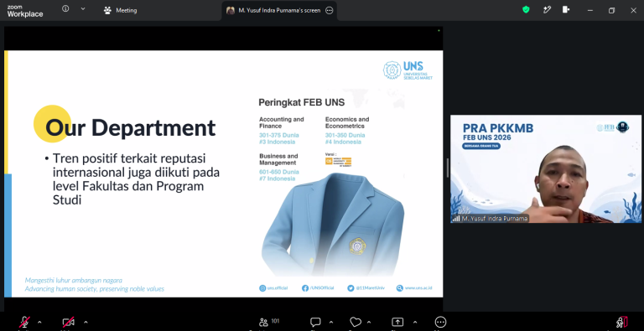
Task: Minimize the Zoom window
Action: coord(590,11)
